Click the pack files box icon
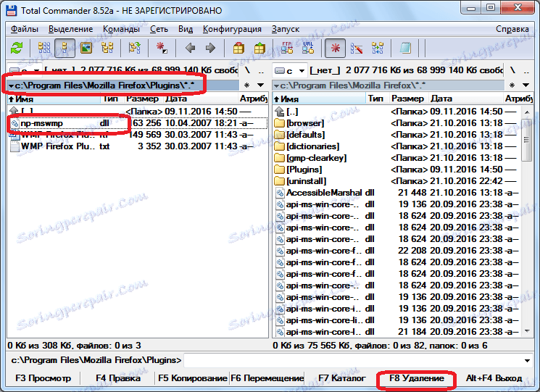Image resolution: width=540 pixels, height=392 pixels. click(238, 48)
